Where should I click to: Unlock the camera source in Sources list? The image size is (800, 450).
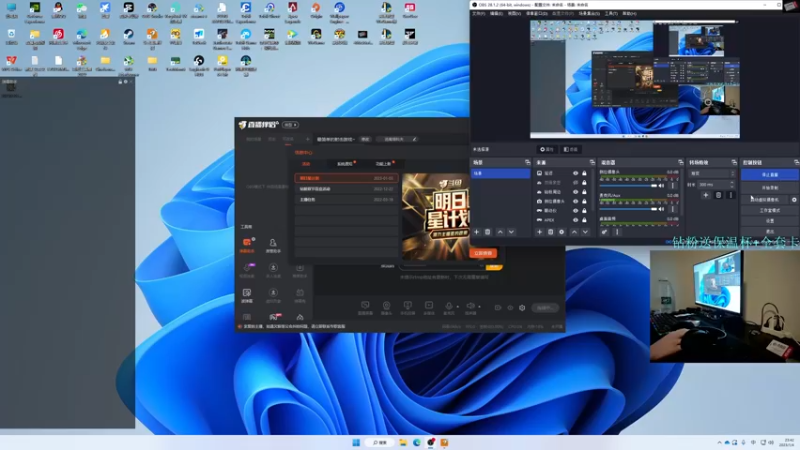click(585, 201)
